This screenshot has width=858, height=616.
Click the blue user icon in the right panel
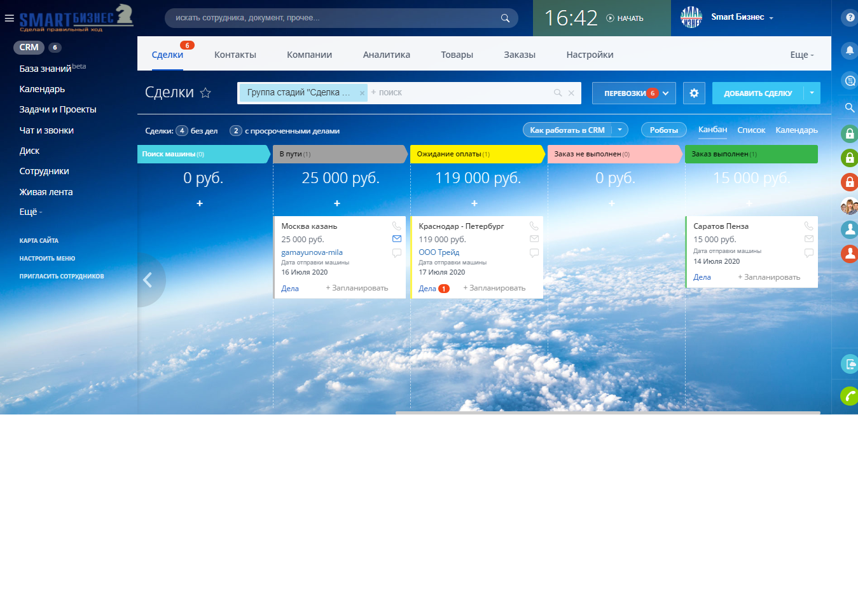(x=850, y=229)
